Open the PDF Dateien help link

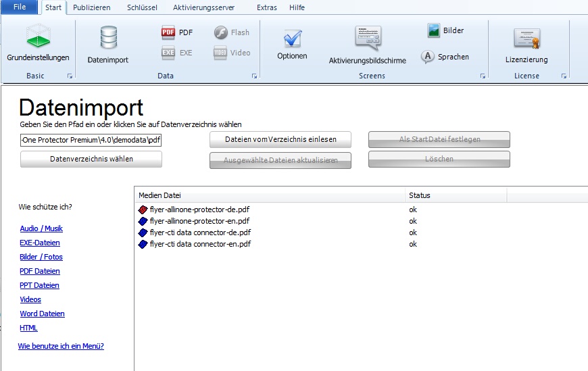[40, 271]
